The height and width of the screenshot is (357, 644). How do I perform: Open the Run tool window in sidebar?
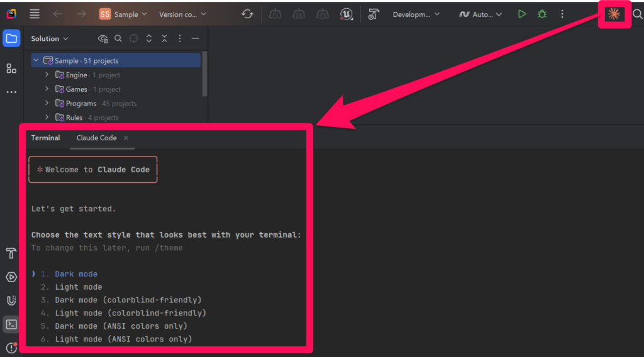[11, 277]
